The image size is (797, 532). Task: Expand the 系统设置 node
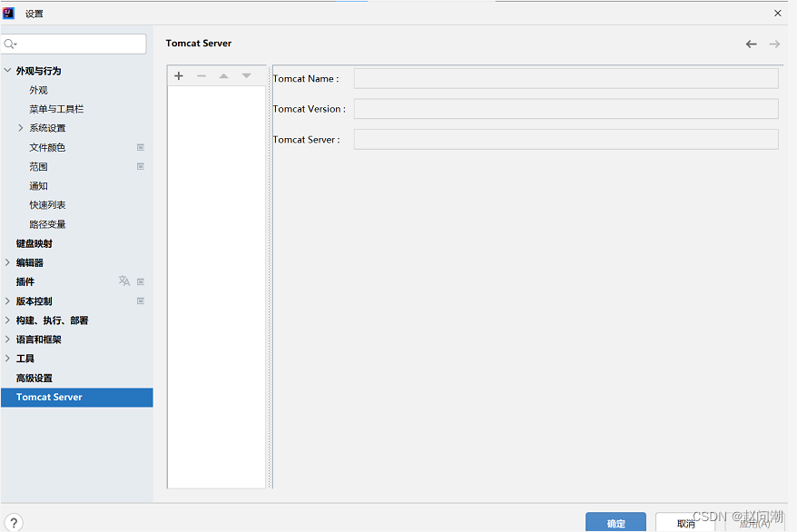(20, 128)
